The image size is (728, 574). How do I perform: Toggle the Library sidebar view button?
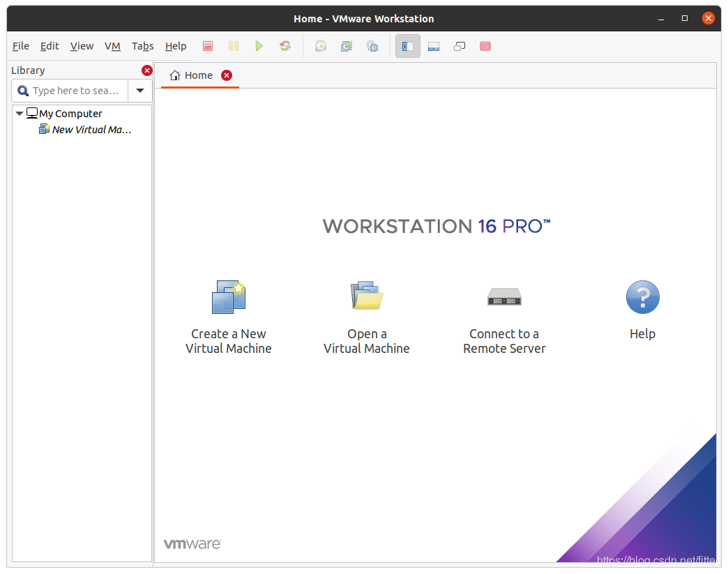coord(408,46)
